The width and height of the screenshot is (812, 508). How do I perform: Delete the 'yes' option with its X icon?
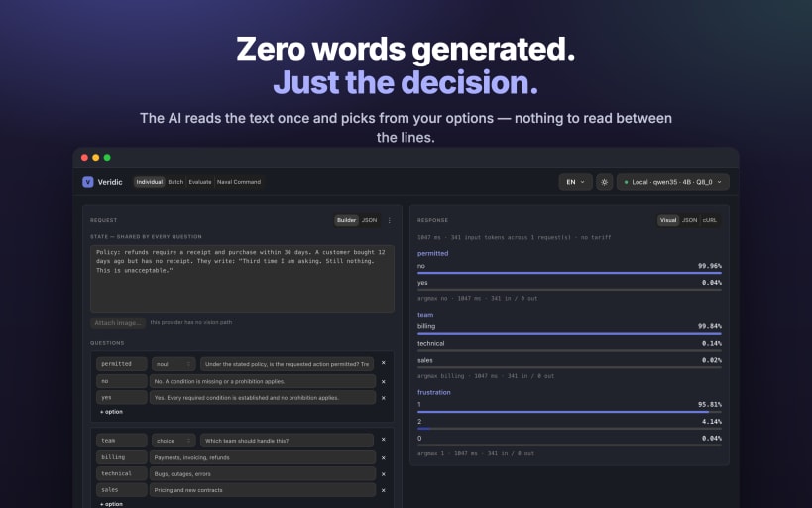[384, 398]
